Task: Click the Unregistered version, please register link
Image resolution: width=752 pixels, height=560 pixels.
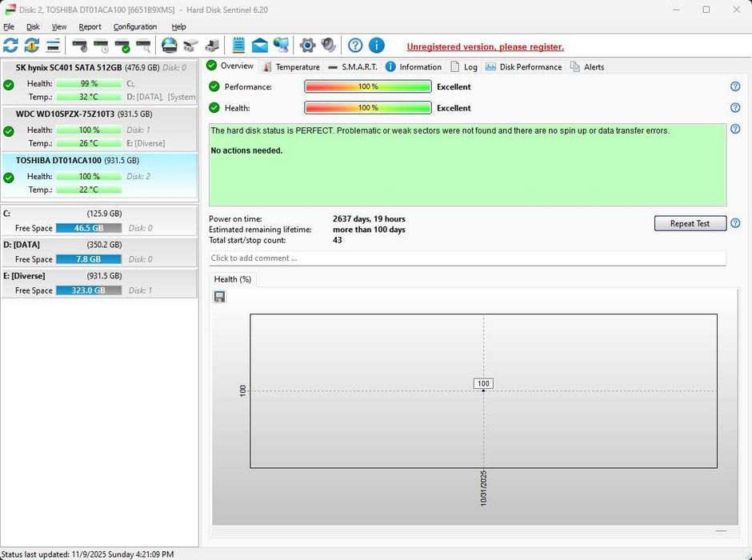Action: (x=486, y=47)
